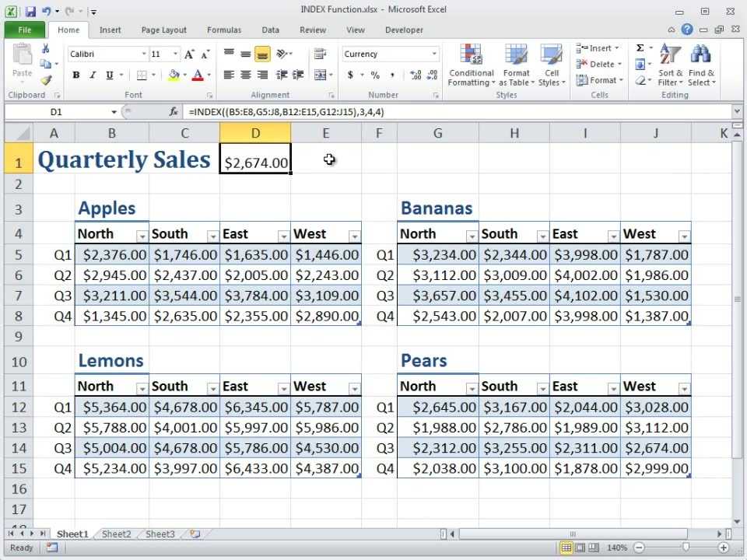The image size is (747, 560).
Task: Open Lemons South column filter dropdown
Action: [x=212, y=389]
